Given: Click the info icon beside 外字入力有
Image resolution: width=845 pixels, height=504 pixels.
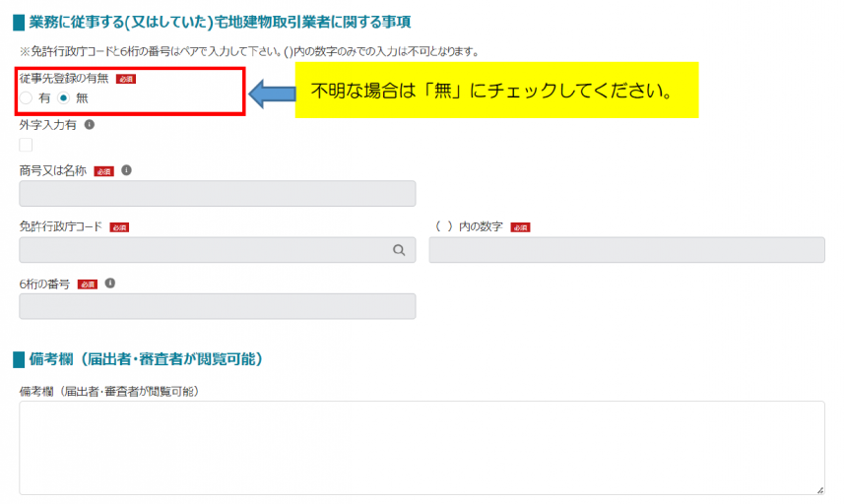Looking at the screenshot, I should (x=90, y=125).
